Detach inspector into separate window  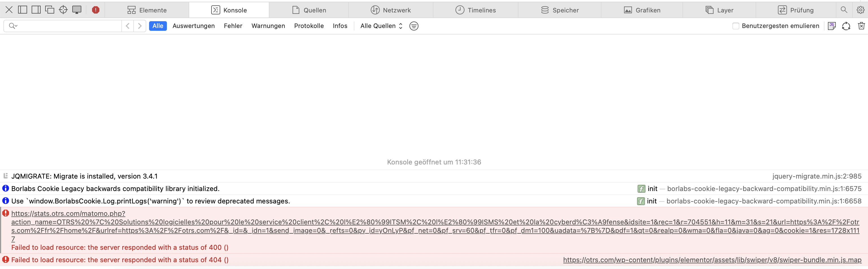coord(49,10)
